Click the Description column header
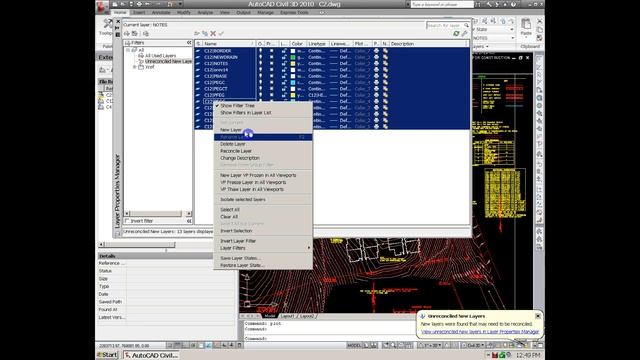The height and width of the screenshot is (360, 640). (428, 44)
